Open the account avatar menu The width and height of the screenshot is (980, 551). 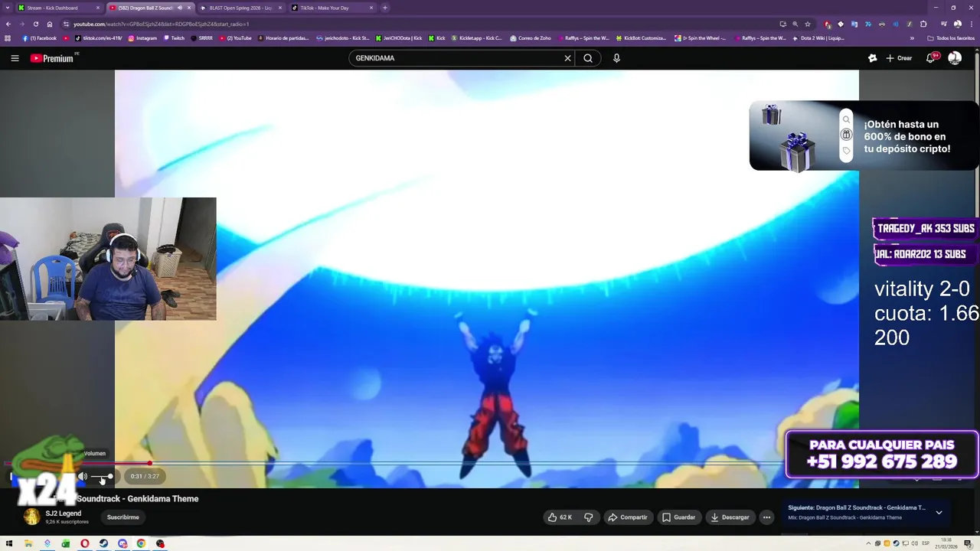click(x=955, y=58)
